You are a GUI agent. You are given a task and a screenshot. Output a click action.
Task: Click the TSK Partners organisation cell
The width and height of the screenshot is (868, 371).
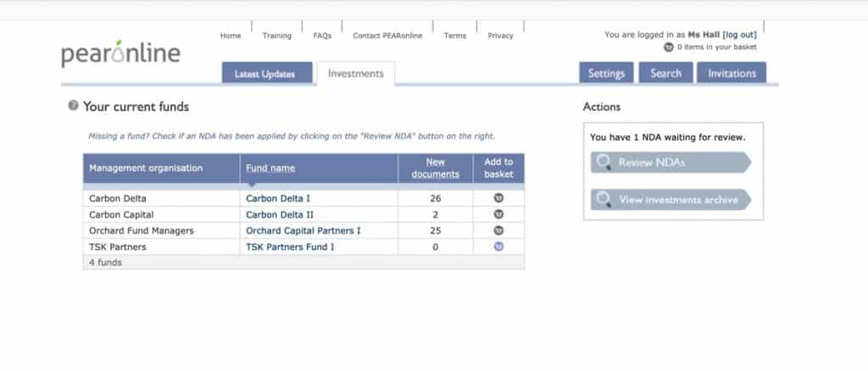click(162, 247)
